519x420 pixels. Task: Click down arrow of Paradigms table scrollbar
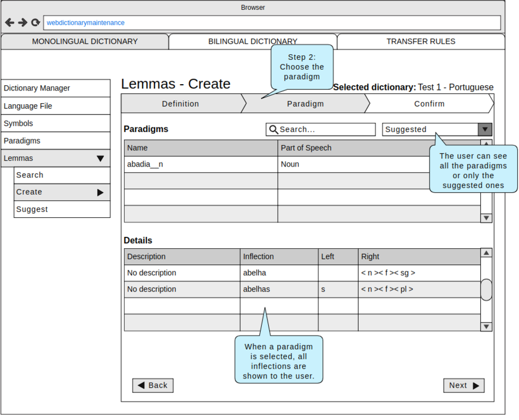pyautogui.click(x=486, y=218)
